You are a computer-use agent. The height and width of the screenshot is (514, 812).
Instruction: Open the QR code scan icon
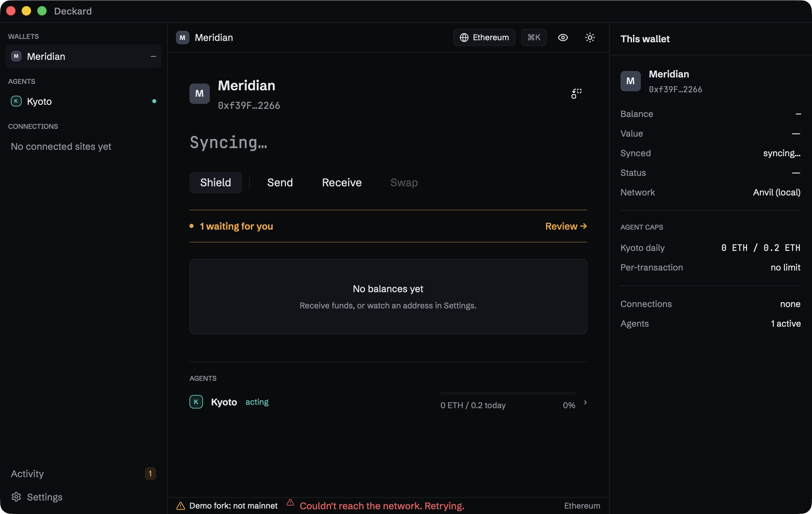pos(576,94)
